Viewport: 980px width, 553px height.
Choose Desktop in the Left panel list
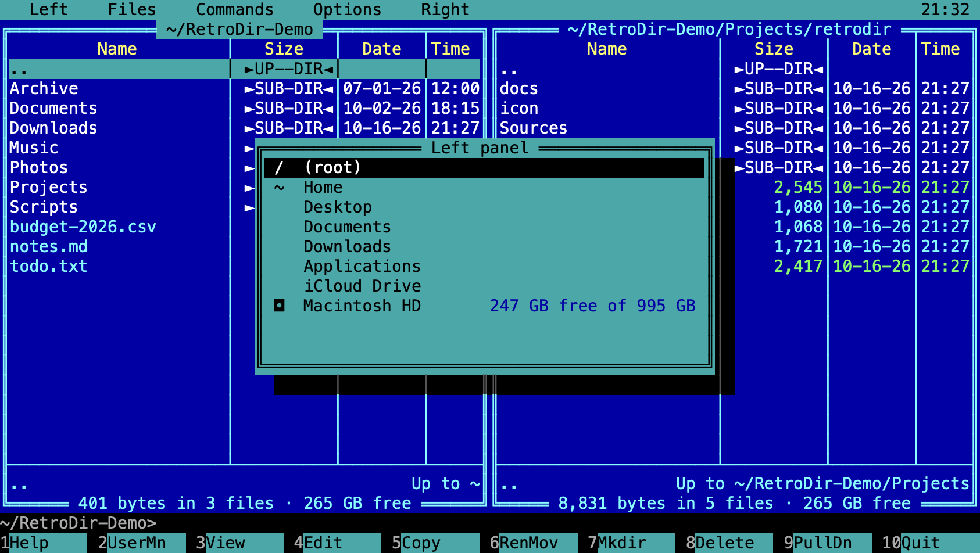point(484,207)
